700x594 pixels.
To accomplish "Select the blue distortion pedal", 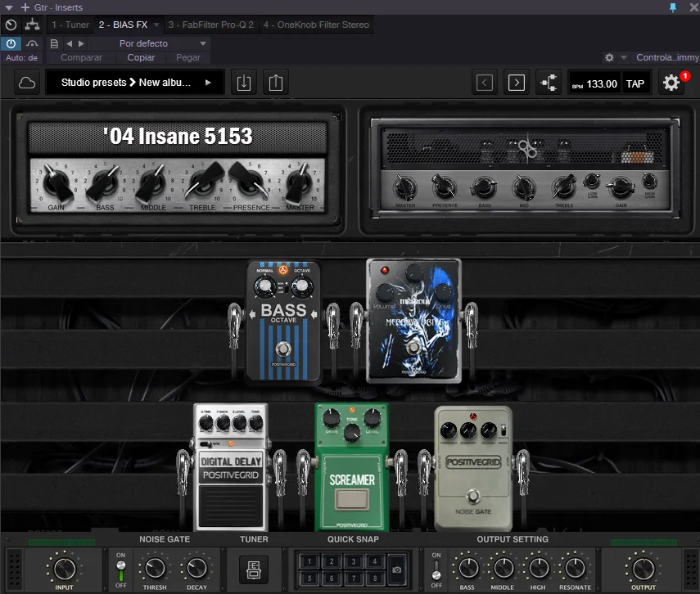I will coord(413,321).
